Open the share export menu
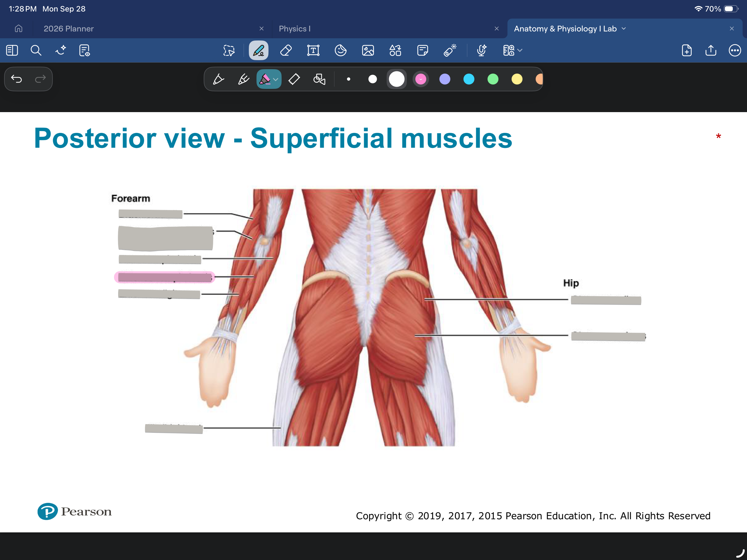The height and width of the screenshot is (560, 747). [x=711, y=51]
